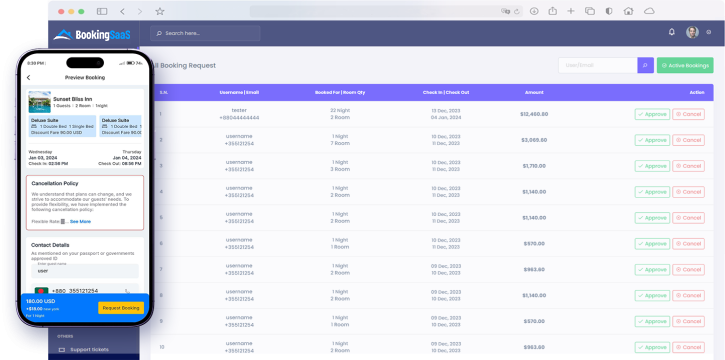Click the iCloud icon in browser toolbar

[649, 11]
